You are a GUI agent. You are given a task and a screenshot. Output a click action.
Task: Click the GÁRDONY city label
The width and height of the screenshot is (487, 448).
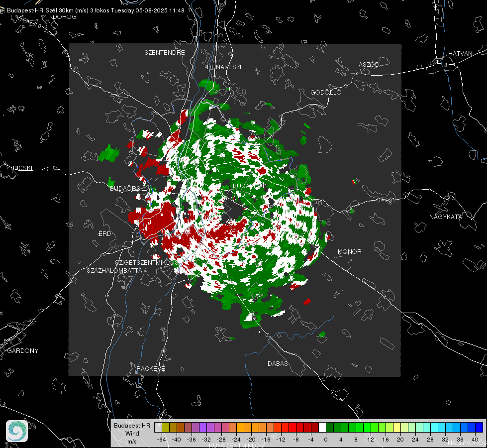[23, 351]
